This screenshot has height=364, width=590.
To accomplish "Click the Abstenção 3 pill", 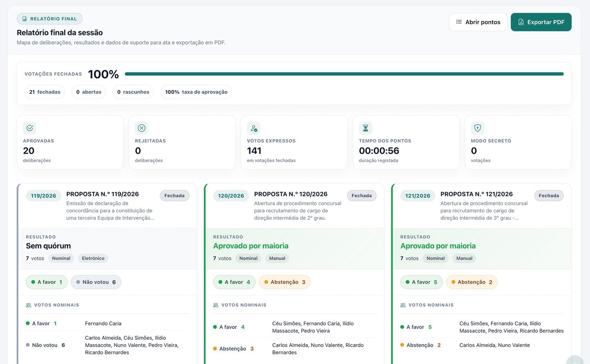I will pyautogui.click(x=285, y=282).
